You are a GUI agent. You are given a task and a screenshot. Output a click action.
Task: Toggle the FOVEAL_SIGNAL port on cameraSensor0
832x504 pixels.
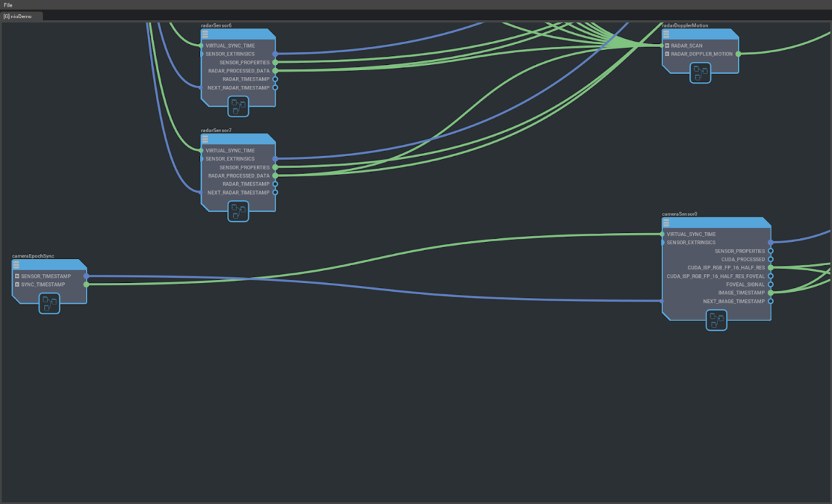770,284
